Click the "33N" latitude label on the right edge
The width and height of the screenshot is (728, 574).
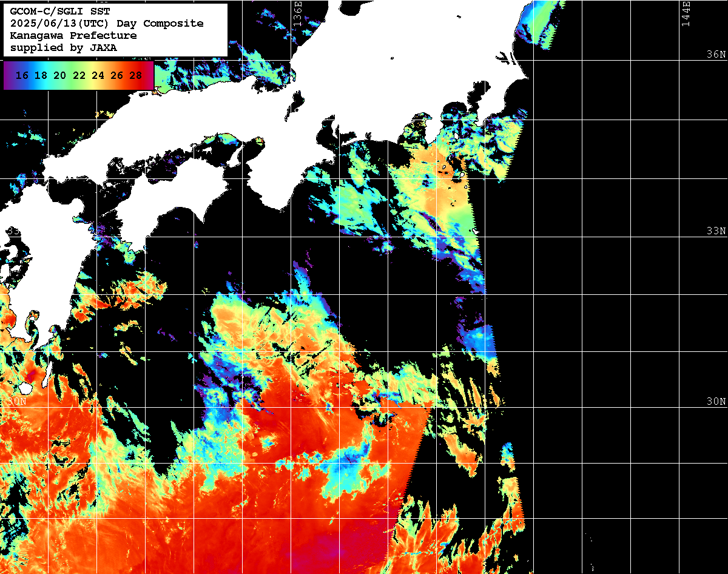click(716, 231)
